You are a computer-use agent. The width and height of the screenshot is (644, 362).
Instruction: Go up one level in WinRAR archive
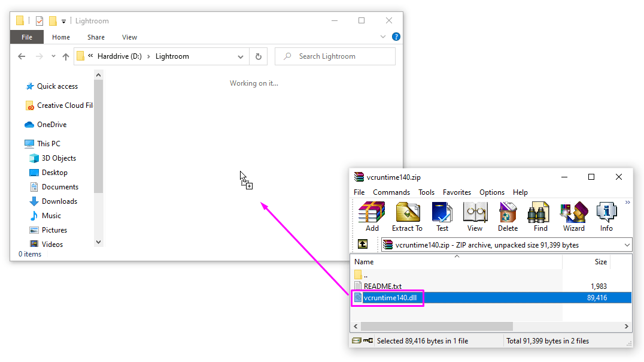363,245
